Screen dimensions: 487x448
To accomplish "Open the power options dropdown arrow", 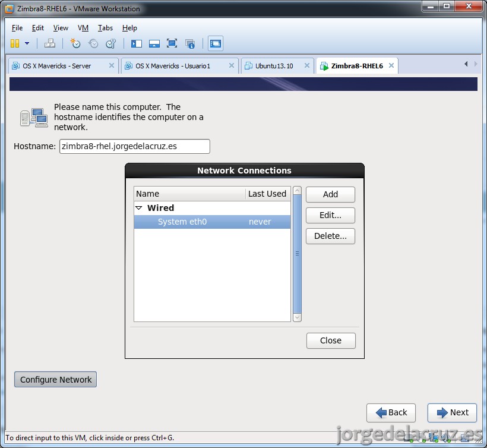I will point(27,43).
